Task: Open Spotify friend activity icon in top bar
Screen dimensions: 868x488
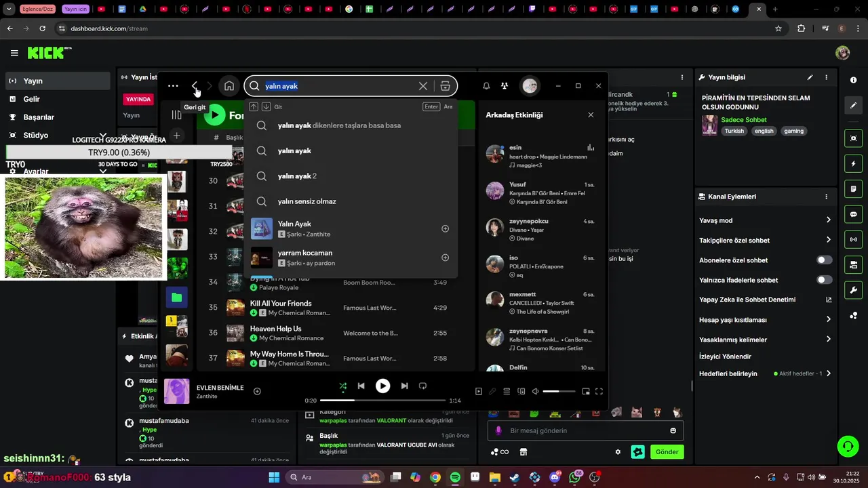Action: pyautogui.click(x=505, y=86)
